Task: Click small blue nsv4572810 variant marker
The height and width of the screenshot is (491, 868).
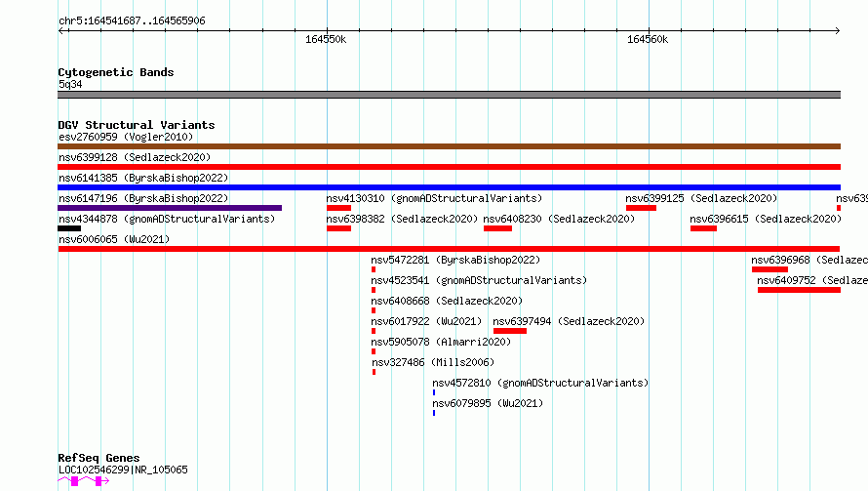Action: pos(434,392)
